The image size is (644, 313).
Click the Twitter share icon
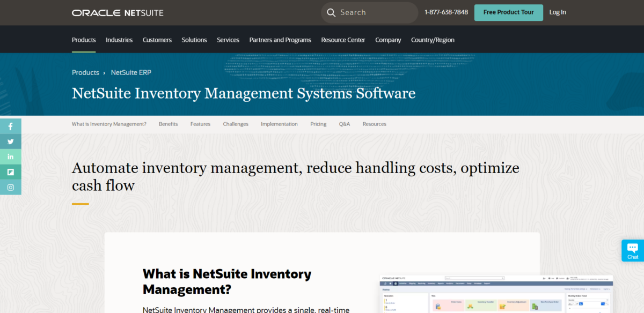(10, 141)
